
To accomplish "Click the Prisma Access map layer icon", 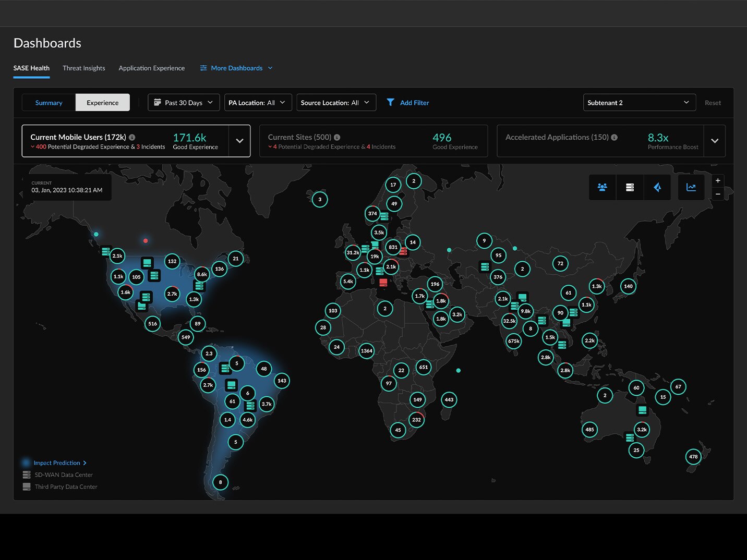I will point(657,187).
